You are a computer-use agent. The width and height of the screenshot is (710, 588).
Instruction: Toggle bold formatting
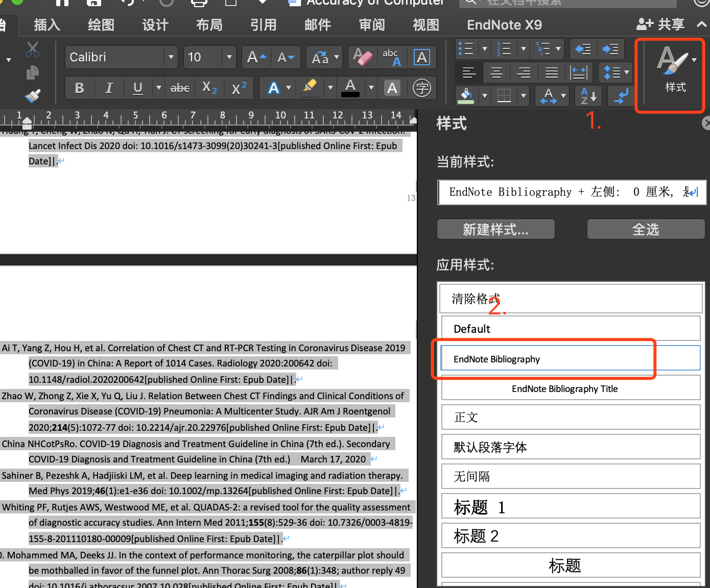coord(80,88)
